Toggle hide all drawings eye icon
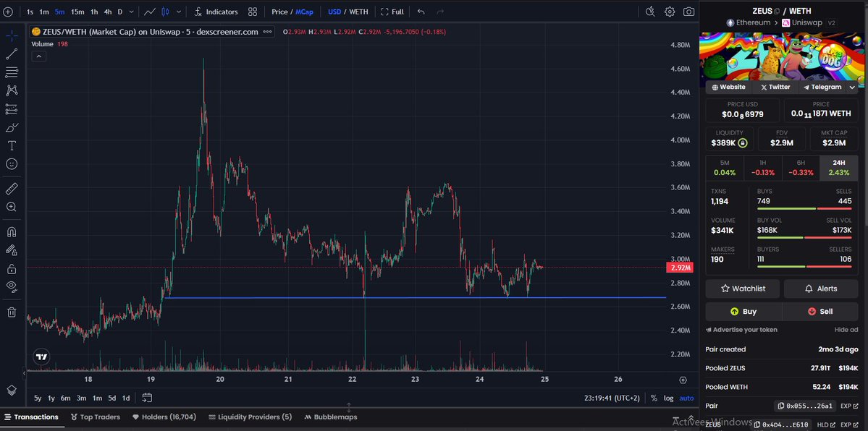 (12, 286)
